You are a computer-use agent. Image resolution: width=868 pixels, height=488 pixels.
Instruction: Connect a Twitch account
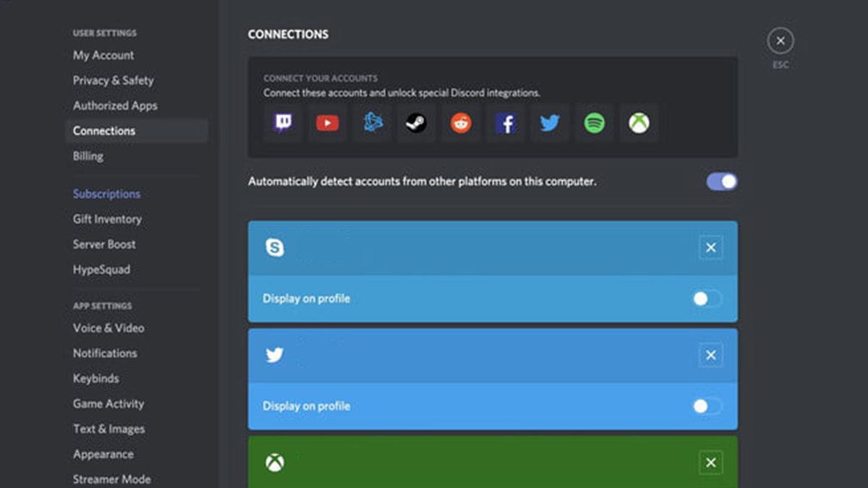282,123
